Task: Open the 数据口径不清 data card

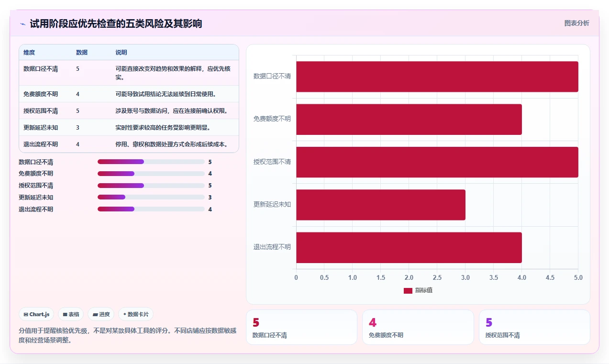Action: point(301,327)
